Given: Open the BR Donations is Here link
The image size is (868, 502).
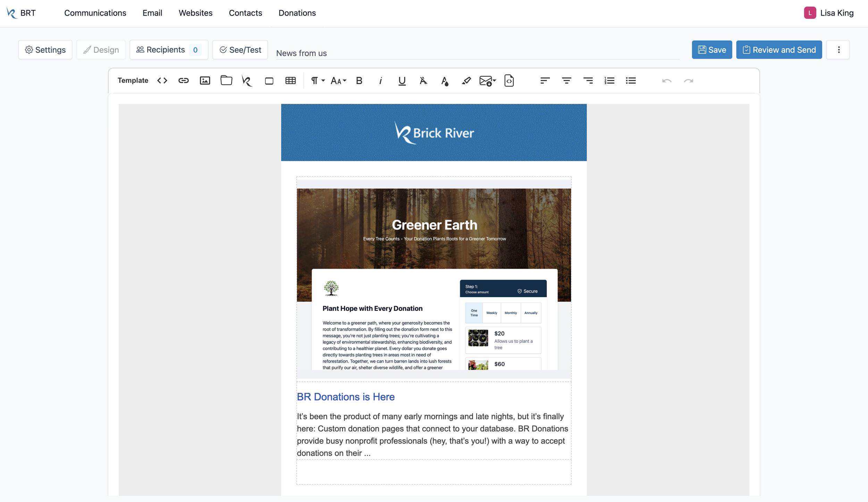Looking at the screenshot, I should 345,397.
